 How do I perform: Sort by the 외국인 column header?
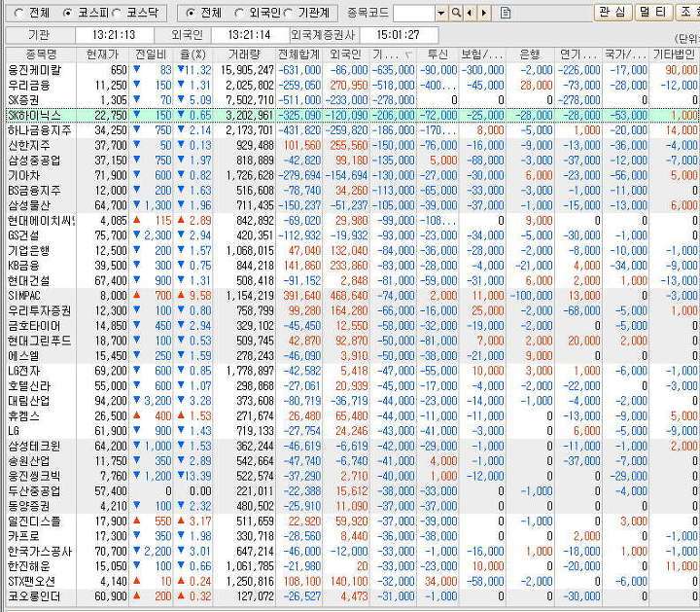coord(346,54)
